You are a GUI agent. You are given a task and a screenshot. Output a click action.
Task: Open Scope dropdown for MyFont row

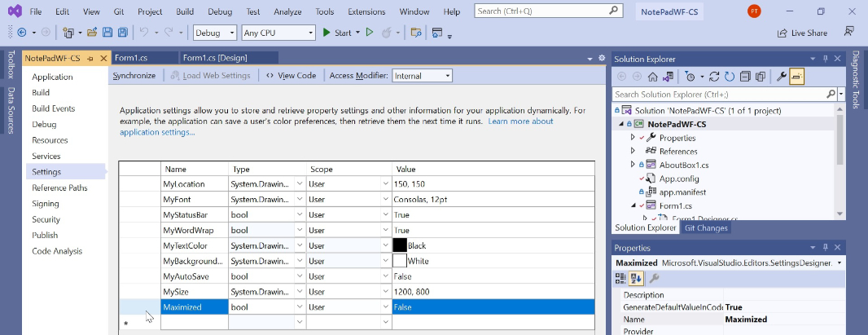point(385,200)
